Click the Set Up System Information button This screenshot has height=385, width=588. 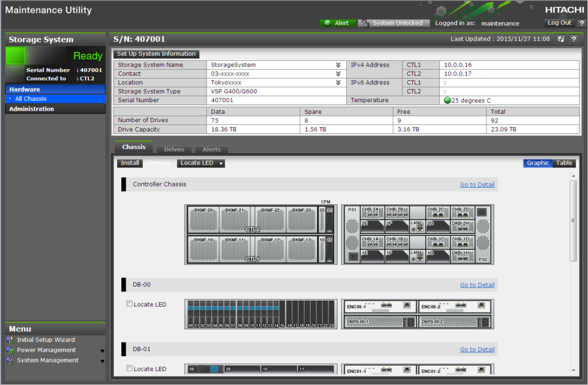[156, 54]
